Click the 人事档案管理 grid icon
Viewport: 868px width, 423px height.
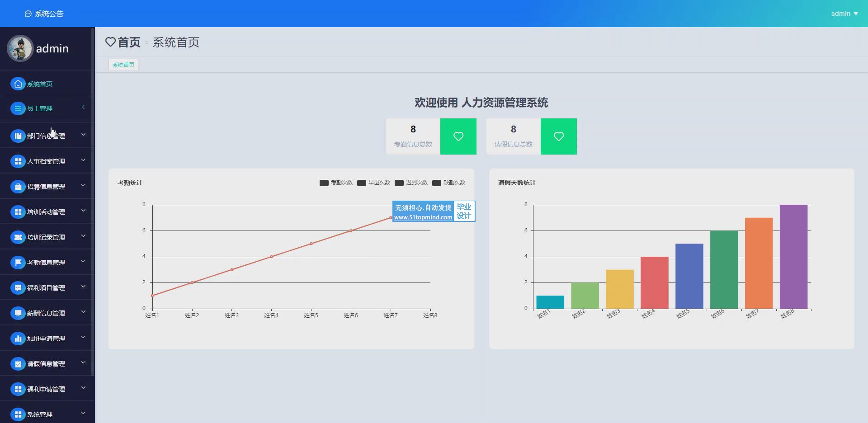point(18,161)
